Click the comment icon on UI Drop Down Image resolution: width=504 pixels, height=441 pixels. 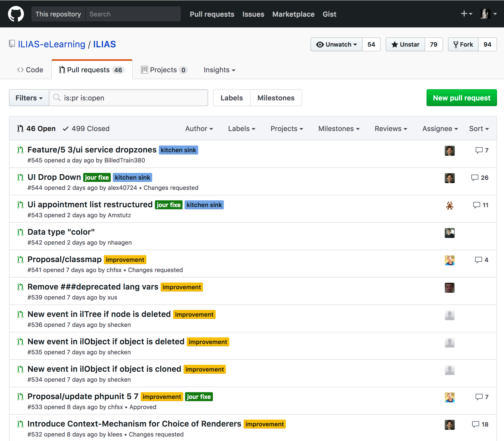click(x=475, y=178)
